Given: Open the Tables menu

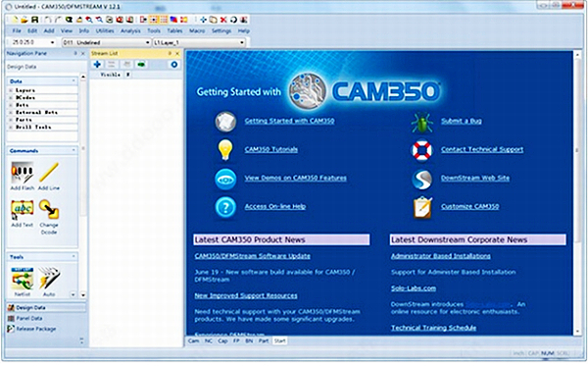Looking at the screenshot, I should (x=174, y=30).
